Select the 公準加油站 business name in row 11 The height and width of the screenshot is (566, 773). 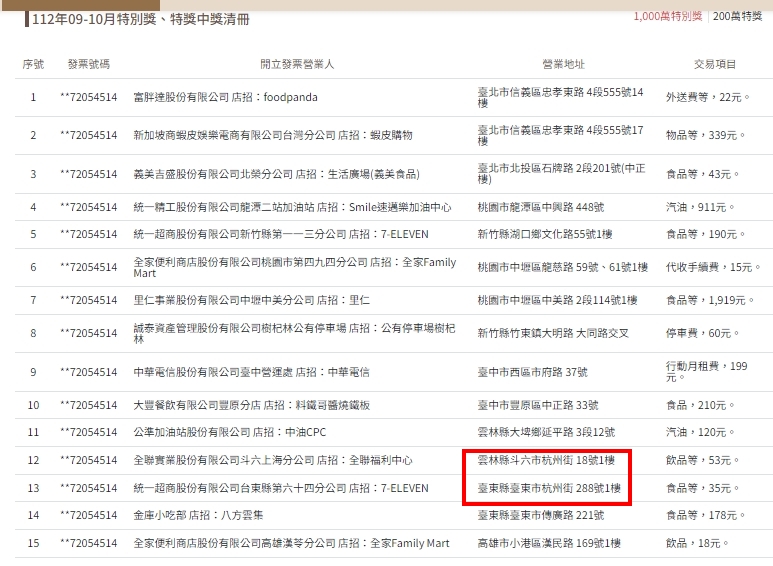coord(230,432)
